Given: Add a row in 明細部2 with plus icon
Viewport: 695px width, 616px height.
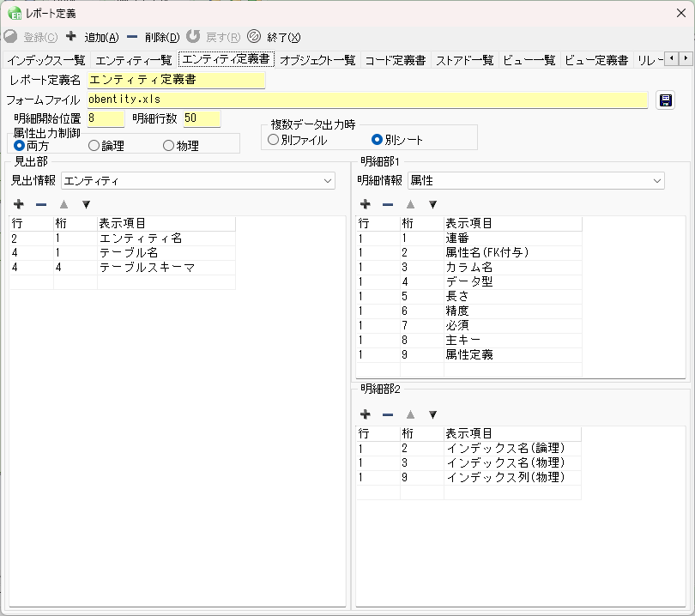Looking at the screenshot, I should [x=366, y=414].
